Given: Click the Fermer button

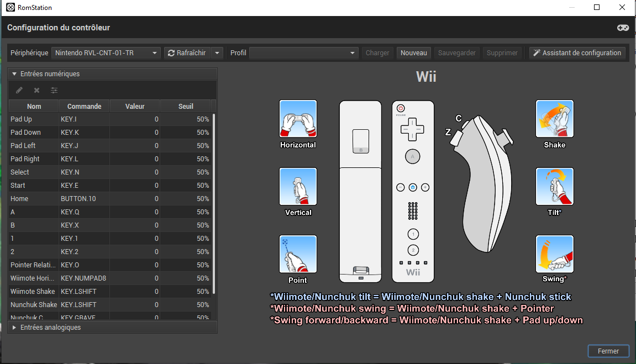Looking at the screenshot, I should point(608,351).
